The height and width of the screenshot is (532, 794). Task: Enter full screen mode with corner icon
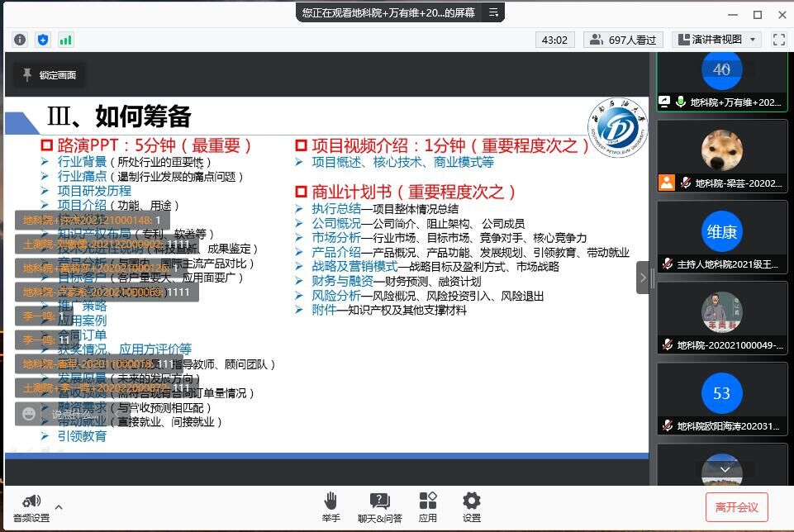778,40
